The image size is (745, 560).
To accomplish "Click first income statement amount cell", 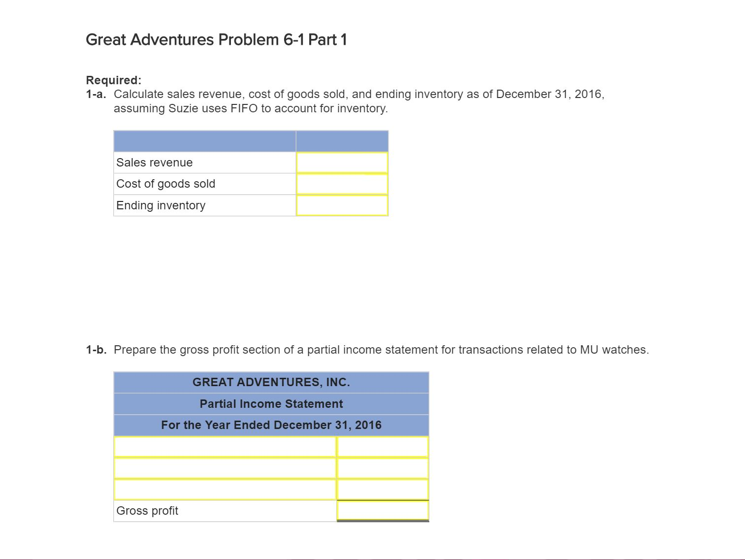I will click(x=383, y=447).
